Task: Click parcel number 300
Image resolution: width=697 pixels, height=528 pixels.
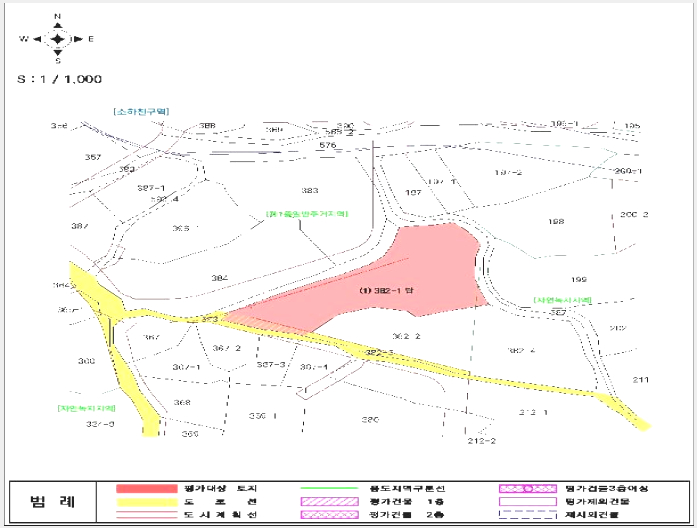Action: coord(86,361)
